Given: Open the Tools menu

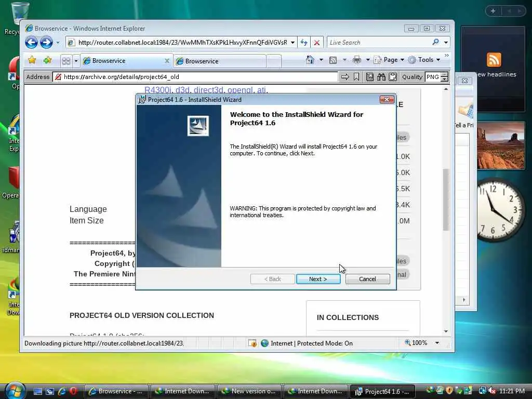Looking at the screenshot, I should [x=424, y=60].
